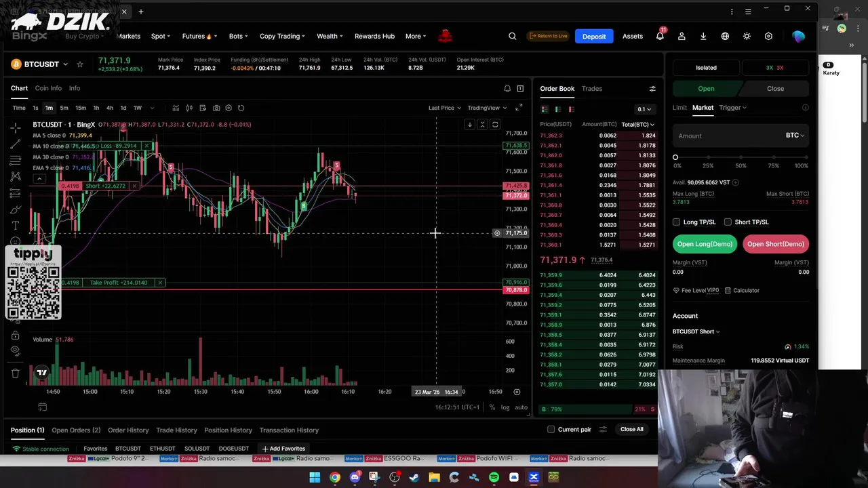Click the download app icon
Screen dimensions: 868x488
(x=703, y=36)
